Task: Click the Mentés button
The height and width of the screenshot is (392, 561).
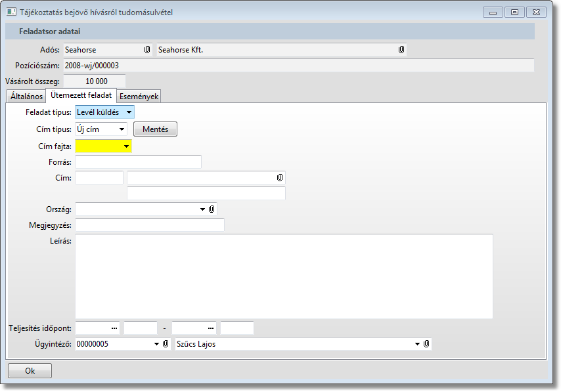Action: click(155, 129)
